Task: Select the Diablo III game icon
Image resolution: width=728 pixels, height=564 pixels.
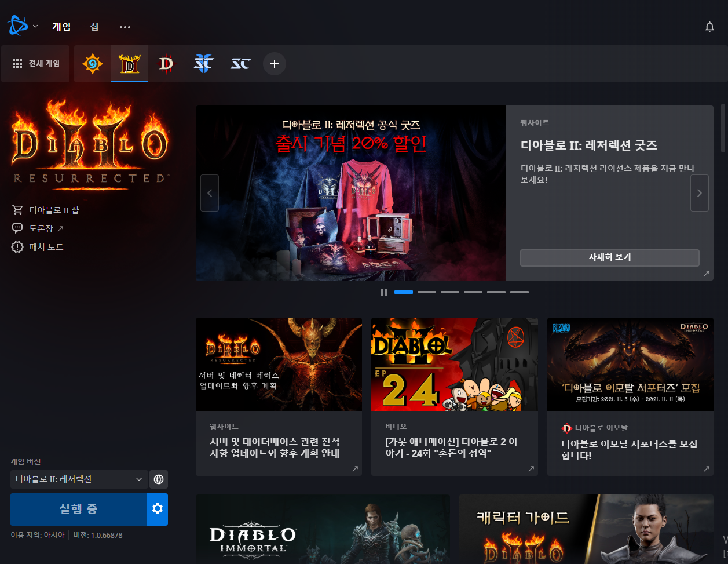Action: pos(166,64)
